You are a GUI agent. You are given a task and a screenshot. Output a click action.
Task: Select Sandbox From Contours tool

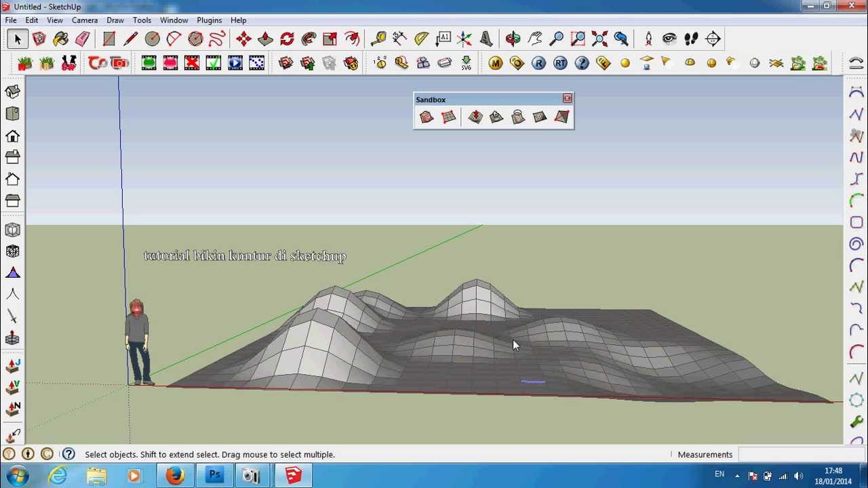pos(427,117)
